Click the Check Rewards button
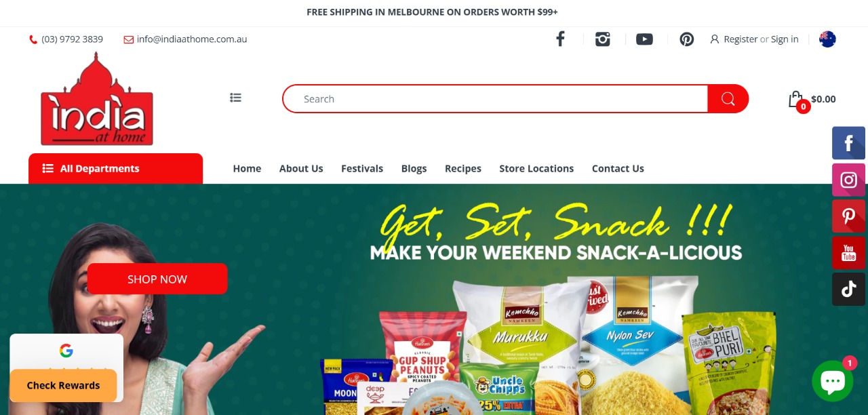 63,385
